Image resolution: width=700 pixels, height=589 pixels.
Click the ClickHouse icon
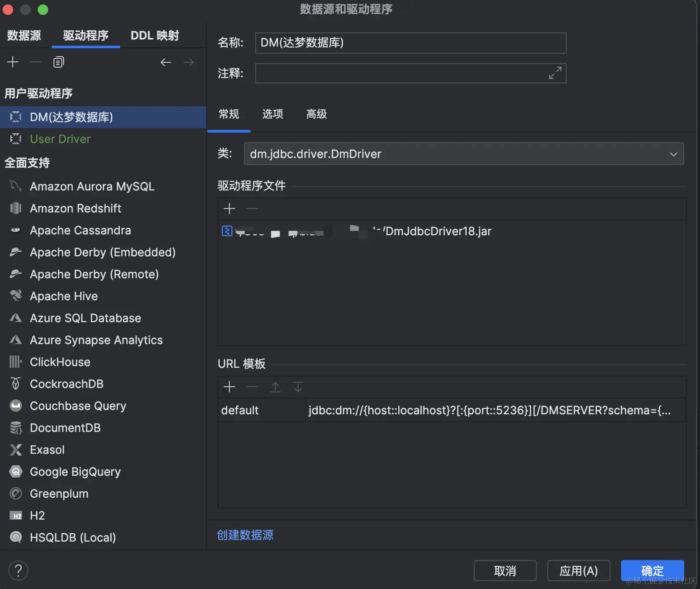16,362
